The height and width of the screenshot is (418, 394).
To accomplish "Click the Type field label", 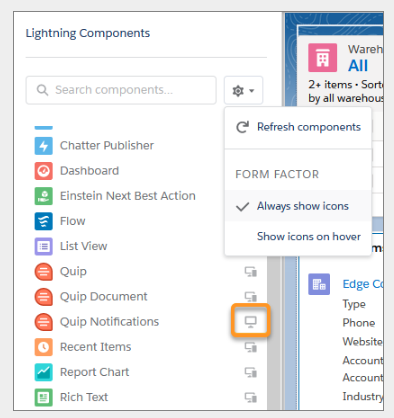I will pyautogui.click(x=354, y=304).
